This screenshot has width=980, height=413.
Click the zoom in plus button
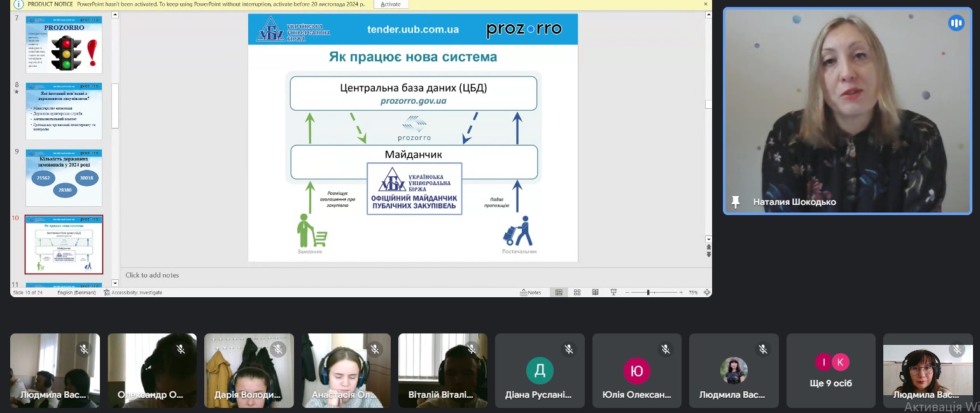pos(681,293)
